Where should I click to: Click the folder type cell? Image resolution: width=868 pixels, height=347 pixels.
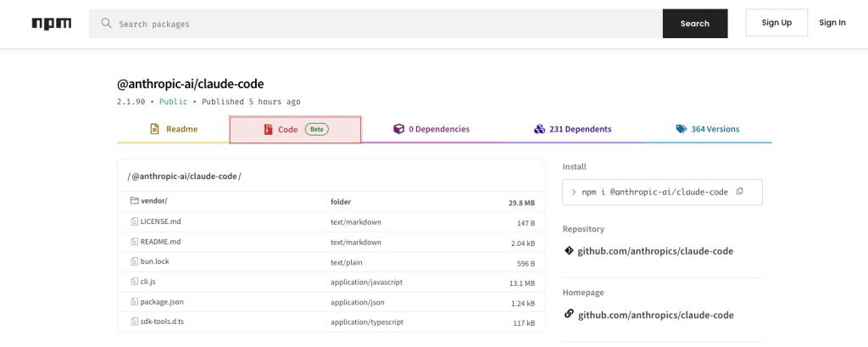tap(341, 202)
